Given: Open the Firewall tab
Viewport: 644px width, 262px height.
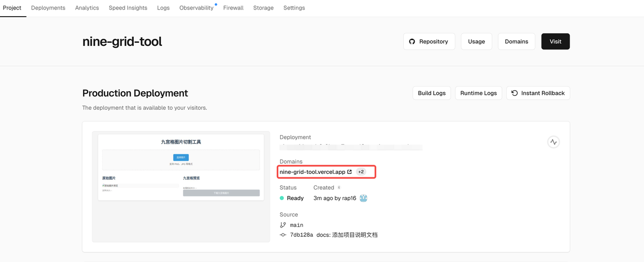Looking at the screenshot, I should [x=233, y=8].
